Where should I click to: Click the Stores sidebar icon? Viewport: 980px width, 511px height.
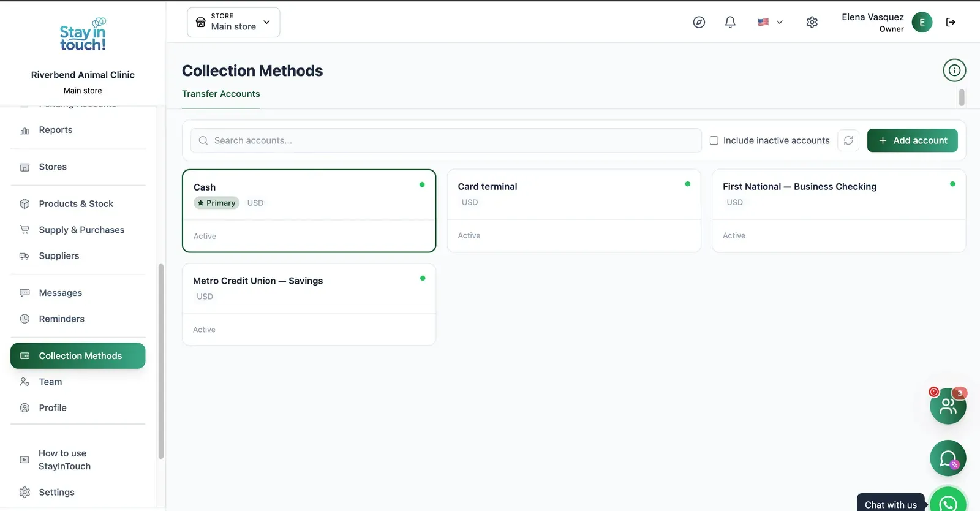(x=24, y=167)
